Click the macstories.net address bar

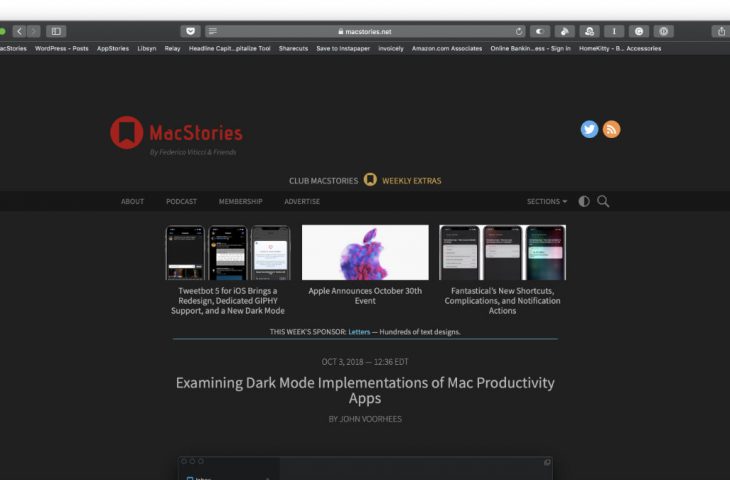click(x=365, y=31)
